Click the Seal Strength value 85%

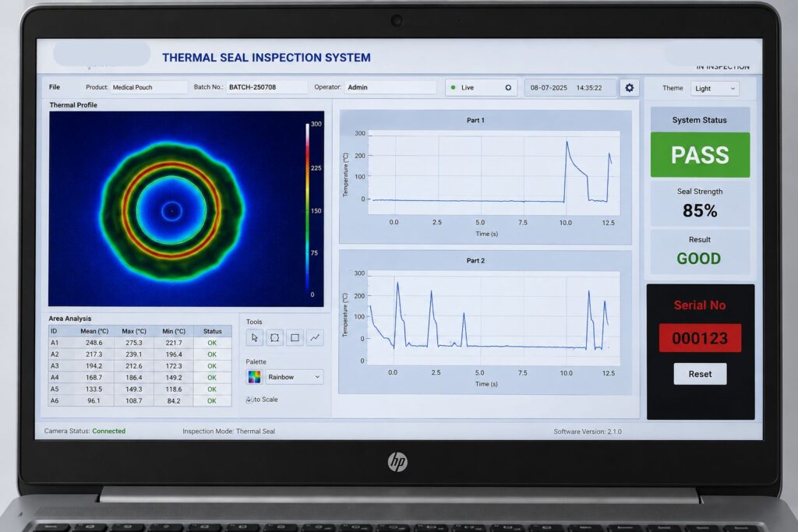point(700,210)
